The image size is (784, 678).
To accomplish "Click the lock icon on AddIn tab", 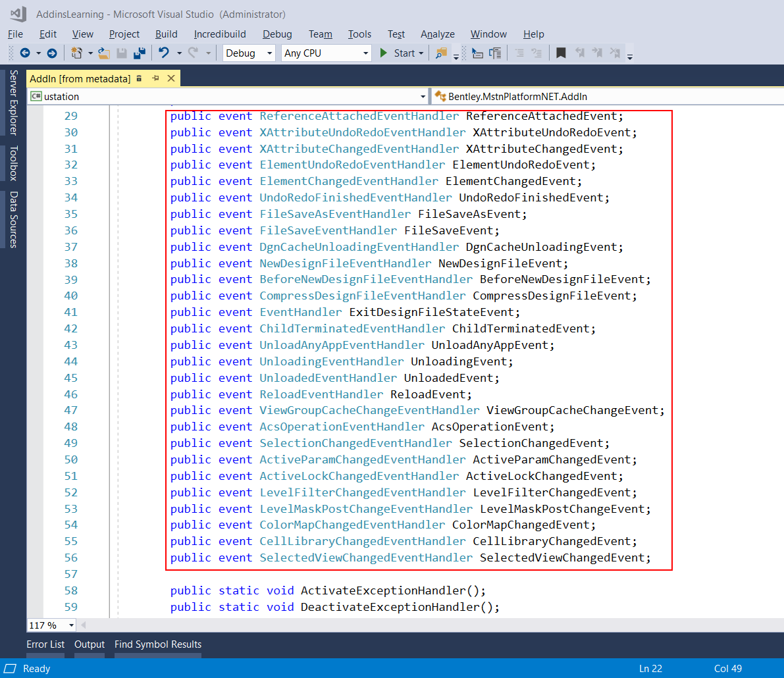I will coord(140,78).
